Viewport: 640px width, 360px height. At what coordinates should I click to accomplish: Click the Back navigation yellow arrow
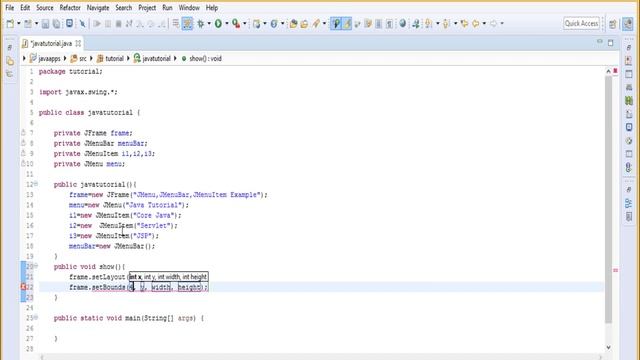[x=476, y=24]
